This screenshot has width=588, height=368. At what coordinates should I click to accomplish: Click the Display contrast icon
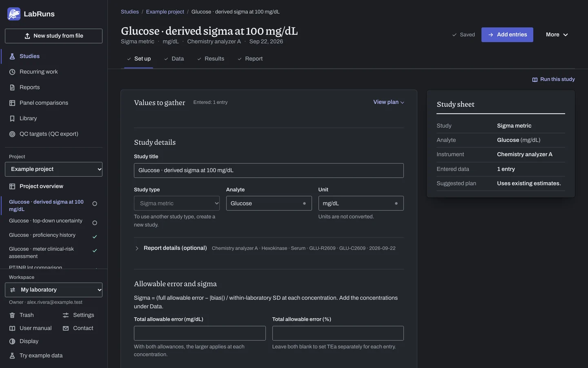pos(12,341)
